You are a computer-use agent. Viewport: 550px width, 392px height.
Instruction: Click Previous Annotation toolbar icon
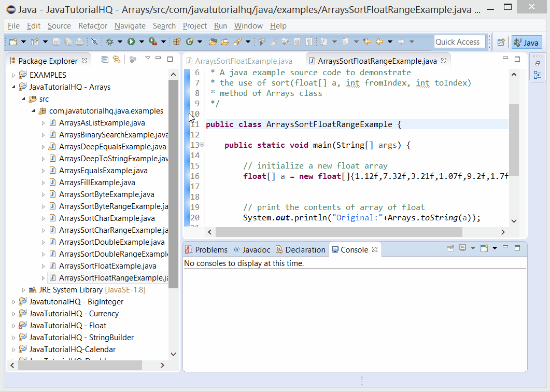pos(346,42)
